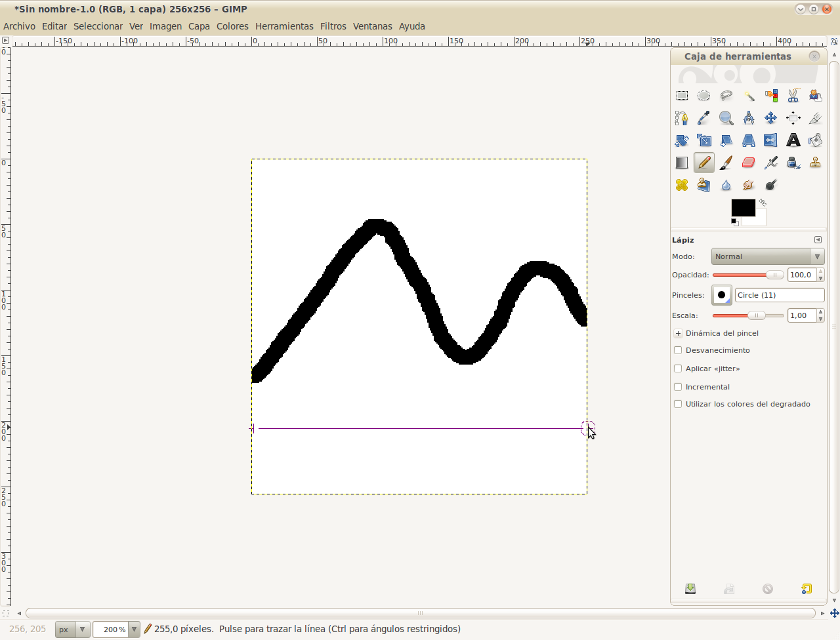840x640 pixels.
Task: Open the Modo dropdown set to Normal
Action: click(x=766, y=256)
